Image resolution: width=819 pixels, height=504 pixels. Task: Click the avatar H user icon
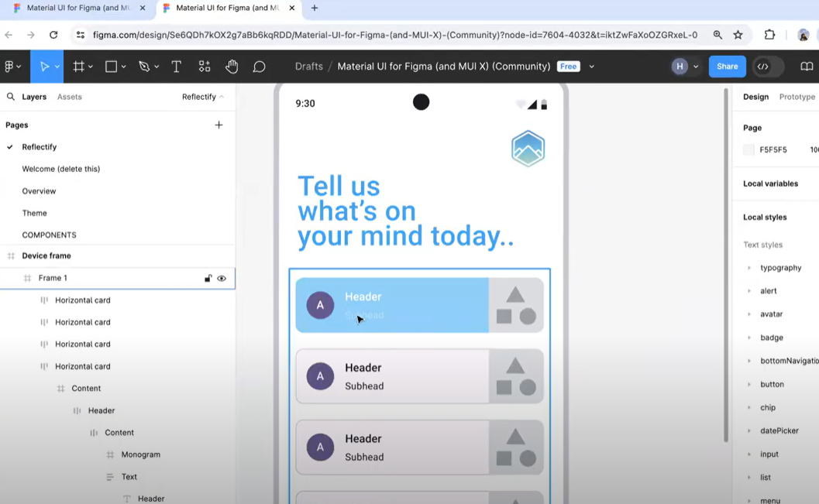pyautogui.click(x=680, y=67)
